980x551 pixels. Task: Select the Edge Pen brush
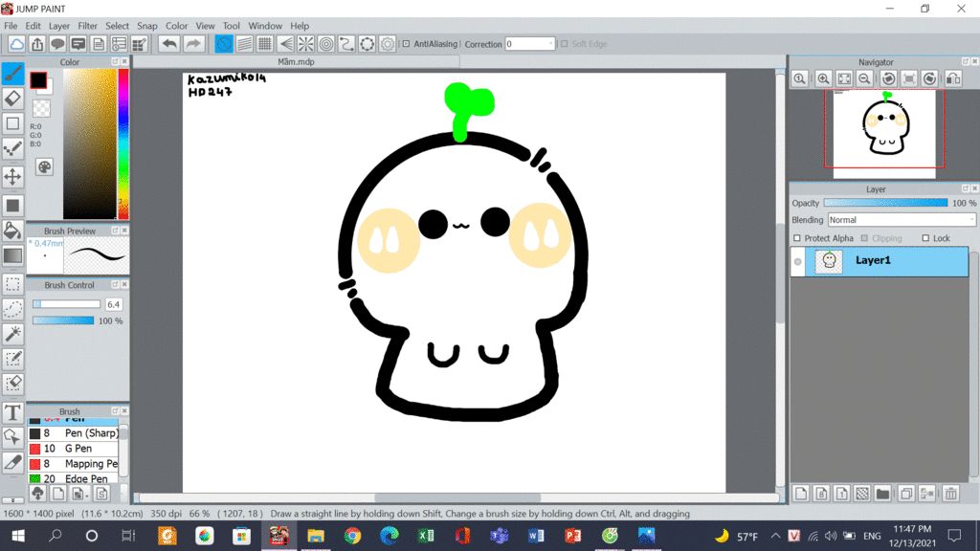[73, 478]
